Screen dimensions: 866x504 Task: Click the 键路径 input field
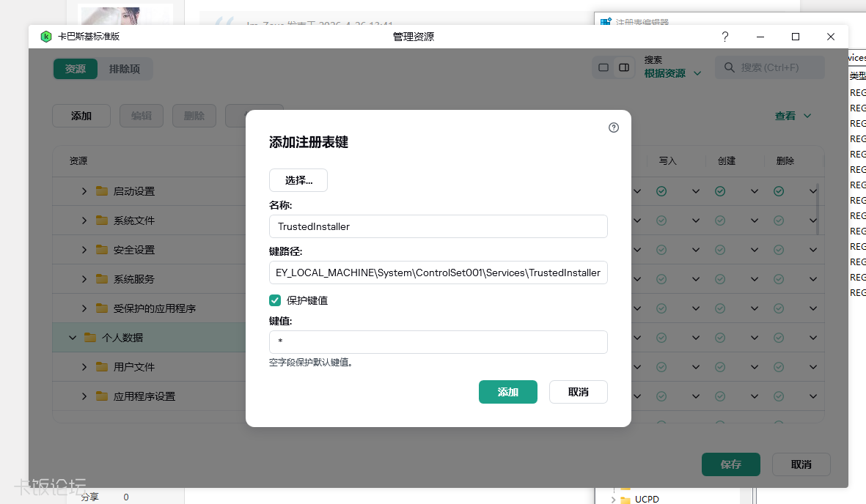pyautogui.click(x=438, y=273)
